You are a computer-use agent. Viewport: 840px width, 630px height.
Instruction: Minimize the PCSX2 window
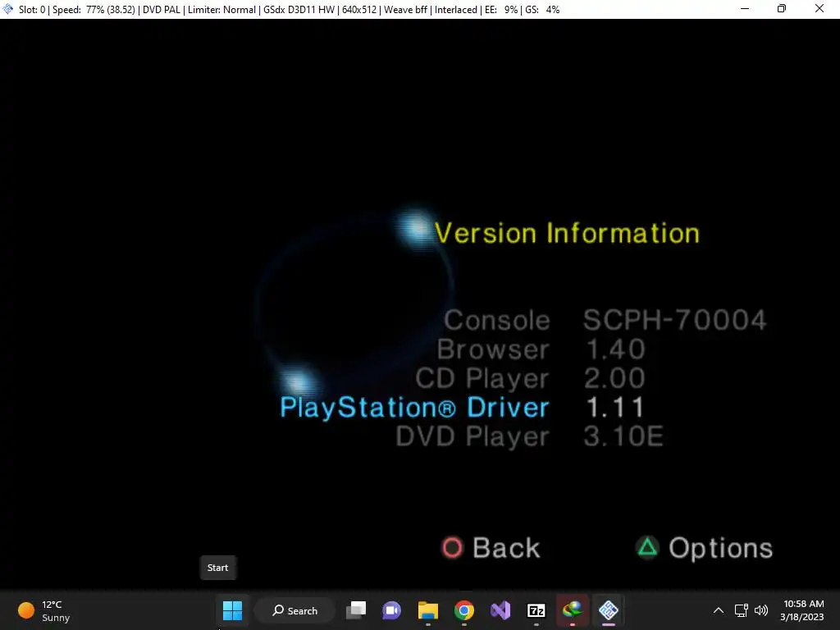[x=745, y=8]
